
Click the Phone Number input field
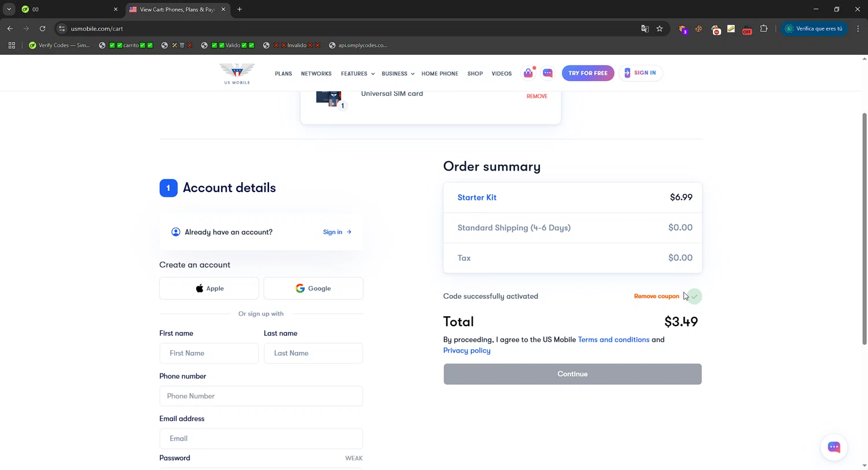tap(261, 396)
